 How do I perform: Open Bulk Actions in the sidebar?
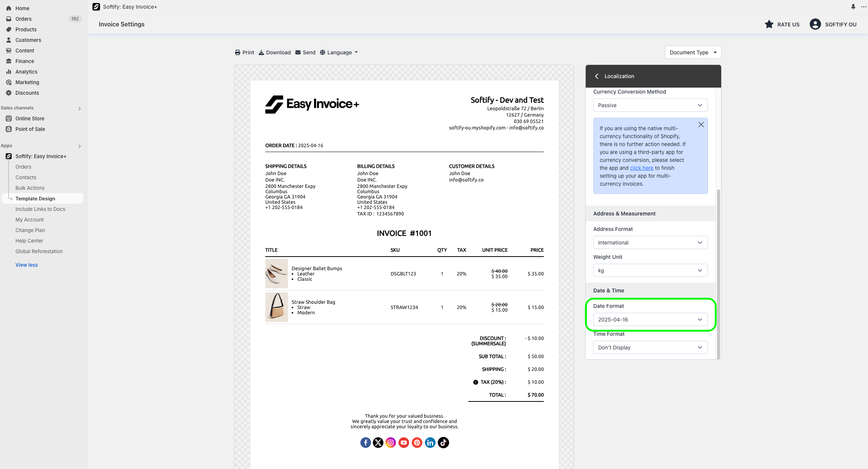(30, 188)
